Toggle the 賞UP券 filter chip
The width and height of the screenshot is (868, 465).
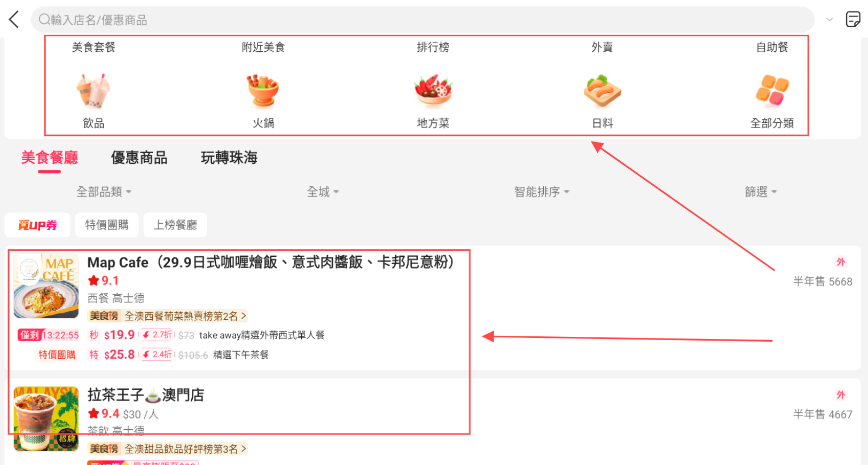point(37,225)
